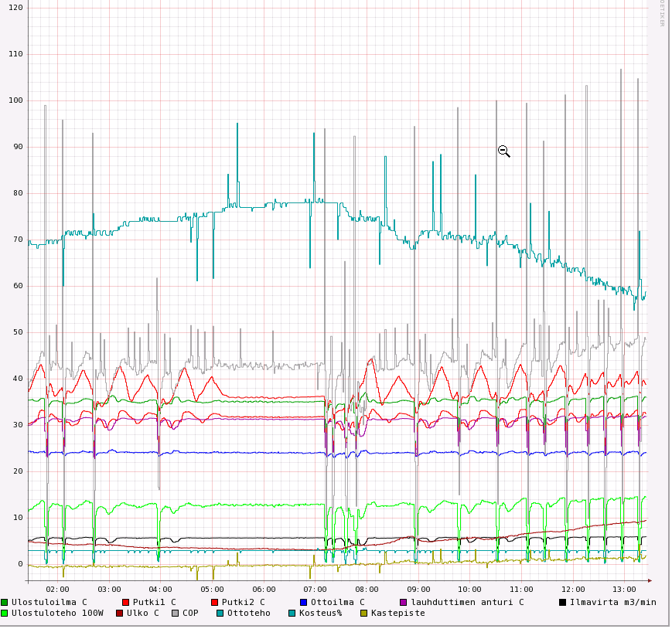The height and width of the screenshot is (629, 672).
Task: Click the 30 value on the vertical axis
Action: (x=18, y=425)
